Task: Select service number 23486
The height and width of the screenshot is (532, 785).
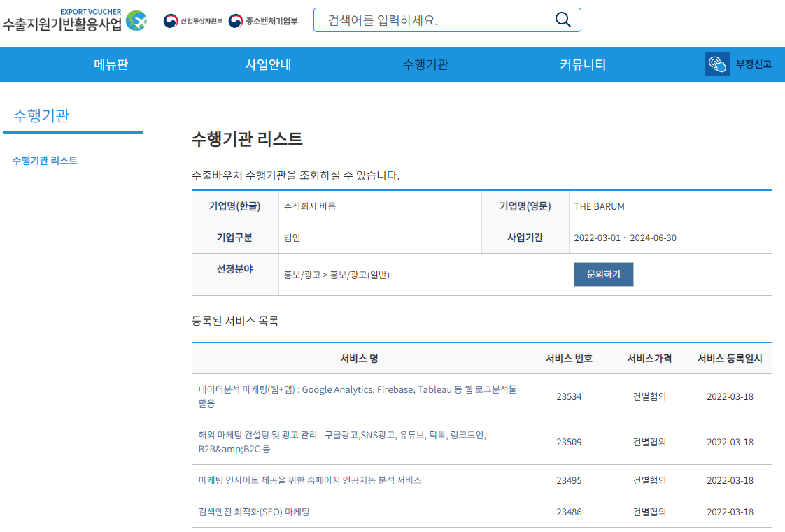Action: [x=569, y=512]
